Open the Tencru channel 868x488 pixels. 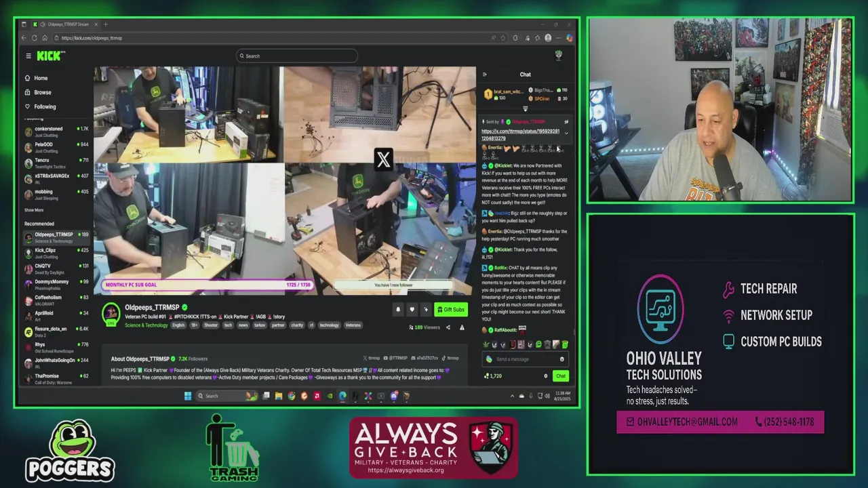[56, 163]
